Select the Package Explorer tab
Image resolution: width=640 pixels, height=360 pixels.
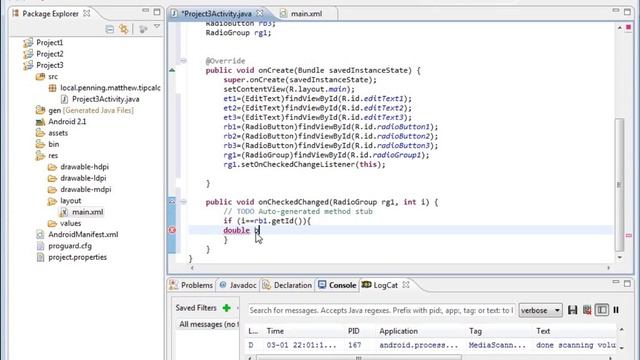tap(50, 13)
